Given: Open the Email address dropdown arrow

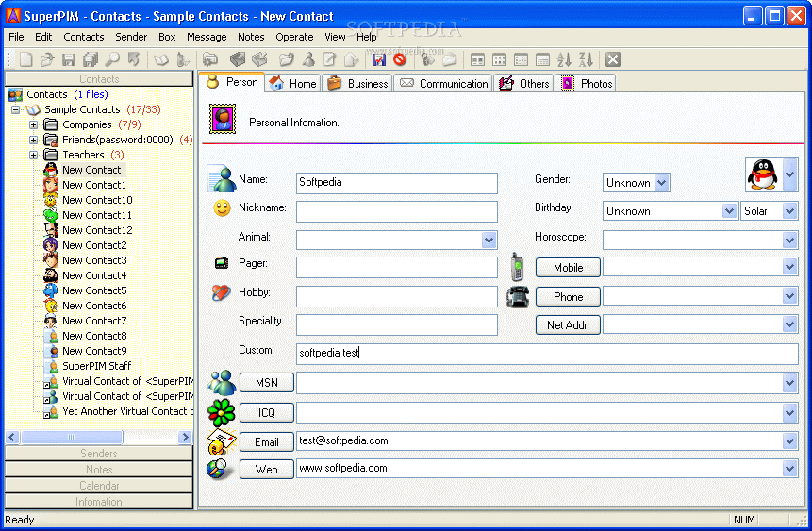Looking at the screenshot, I should coord(789,441).
